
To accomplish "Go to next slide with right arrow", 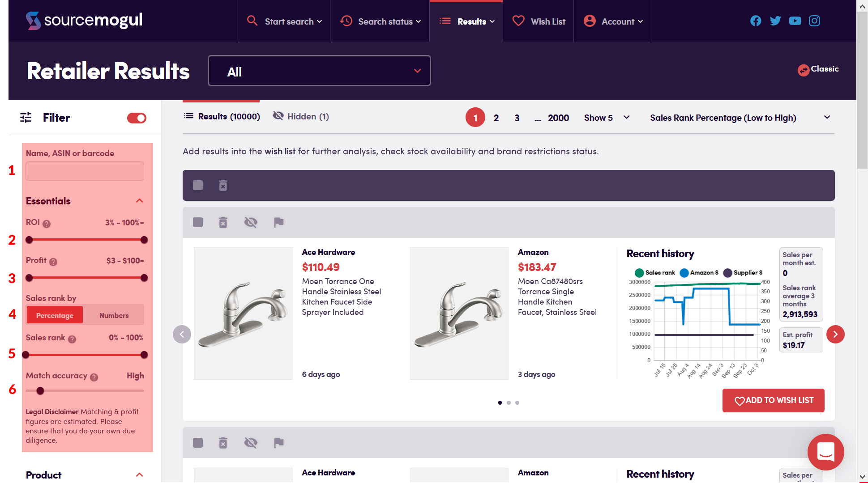I will pyautogui.click(x=835, y=334).
